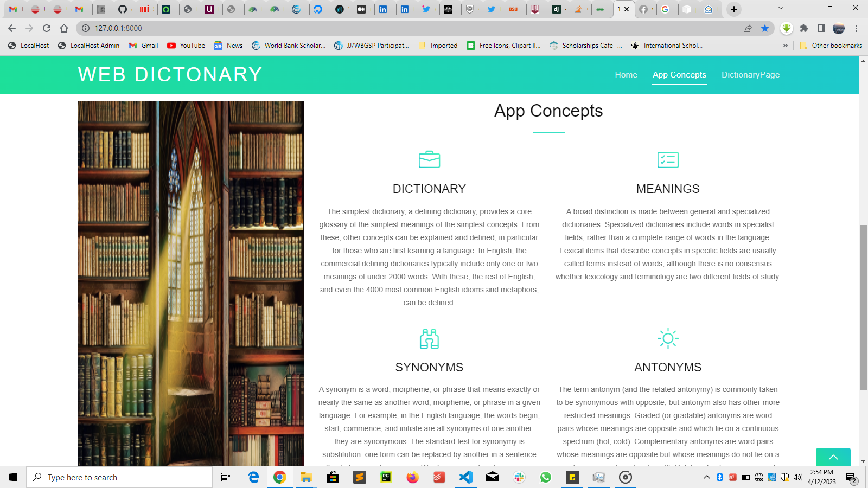Switch to the GitHub browser tab
This screenshot has height=488, width=868.
tap(123, 9)
